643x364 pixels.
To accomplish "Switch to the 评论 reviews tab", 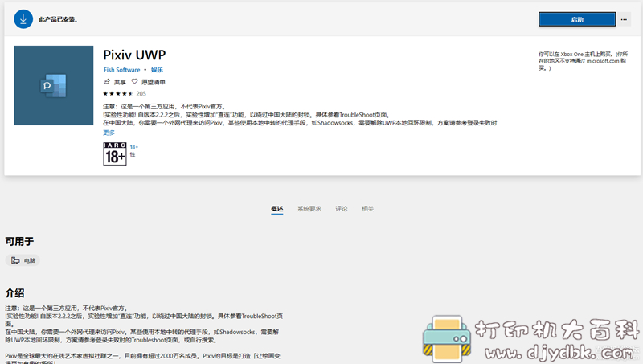I will 341,209.
